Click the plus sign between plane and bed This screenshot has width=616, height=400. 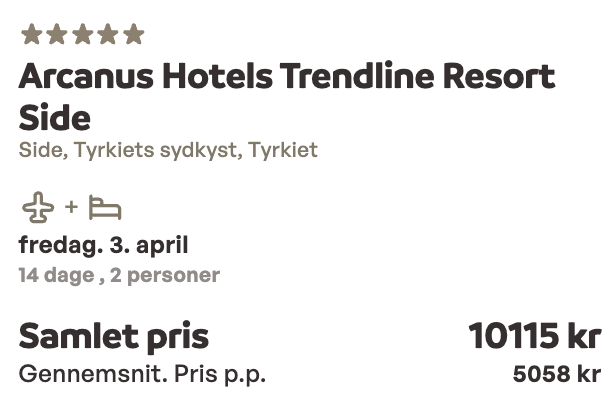71,208
